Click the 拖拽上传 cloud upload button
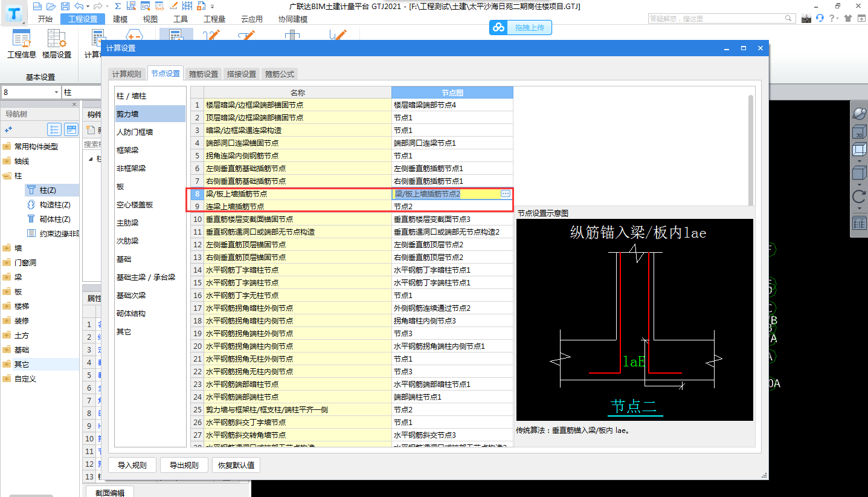 coord(521,27)
